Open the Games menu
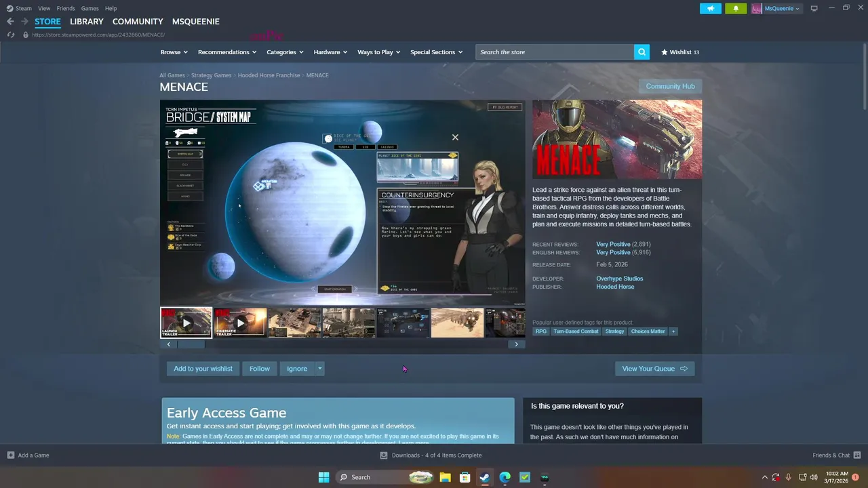868x488 pixels. [90, 8]
